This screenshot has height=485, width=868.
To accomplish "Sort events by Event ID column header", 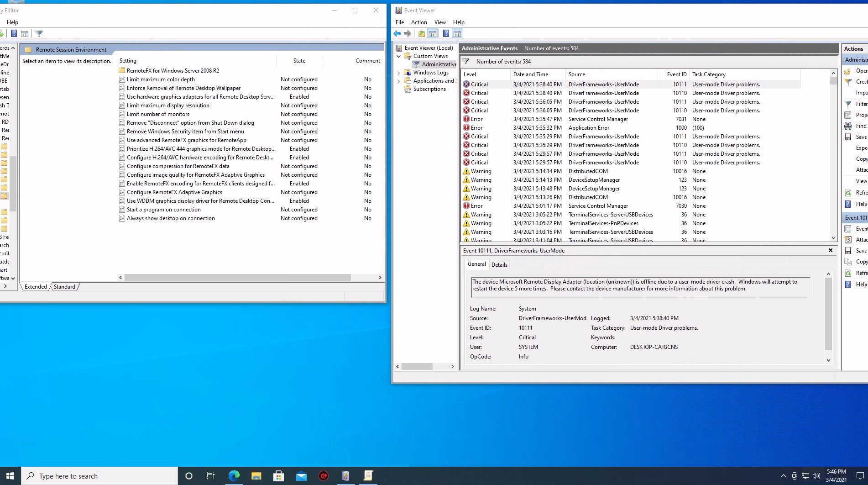I will point(674,74).
